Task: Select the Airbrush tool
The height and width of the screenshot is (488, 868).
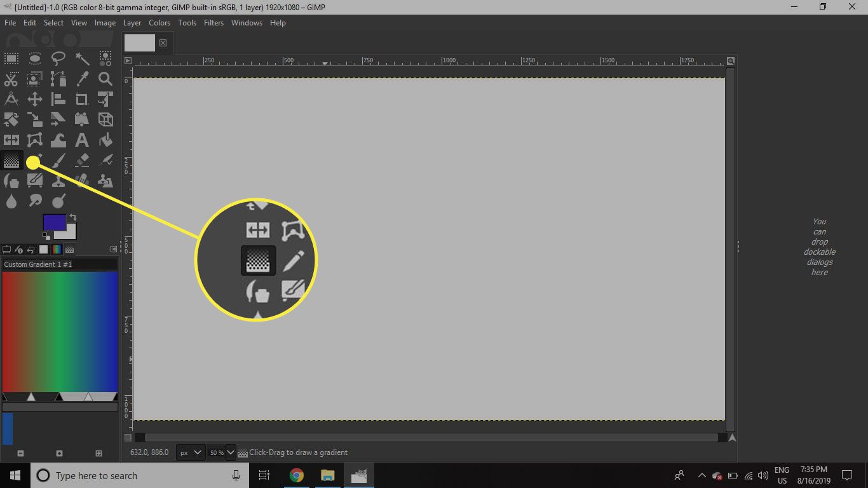Action: click(x=105, y=161)
